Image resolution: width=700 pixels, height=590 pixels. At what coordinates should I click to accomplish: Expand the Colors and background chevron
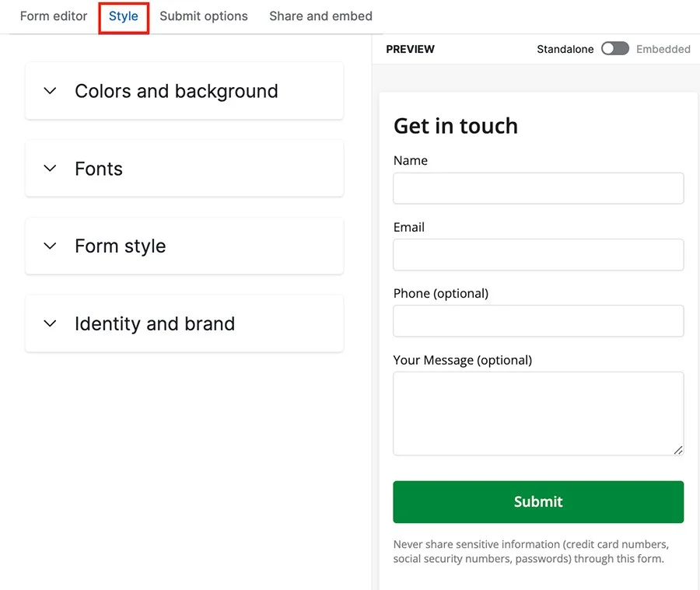click(x=50, y=91)
